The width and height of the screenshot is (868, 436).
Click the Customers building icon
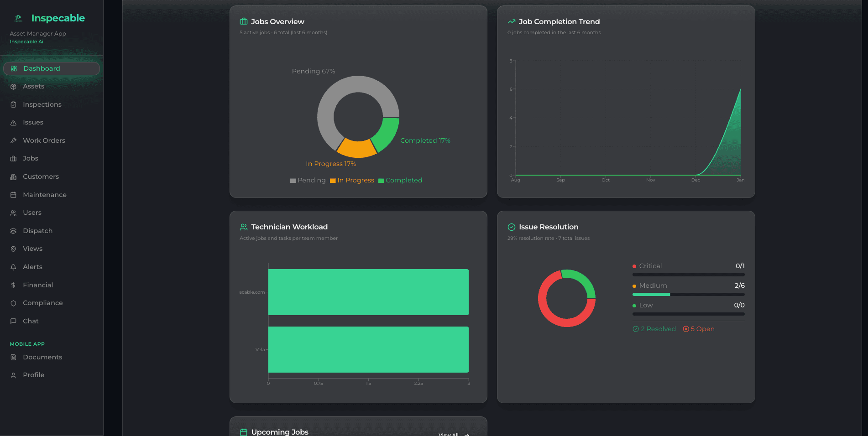[13, 177]
